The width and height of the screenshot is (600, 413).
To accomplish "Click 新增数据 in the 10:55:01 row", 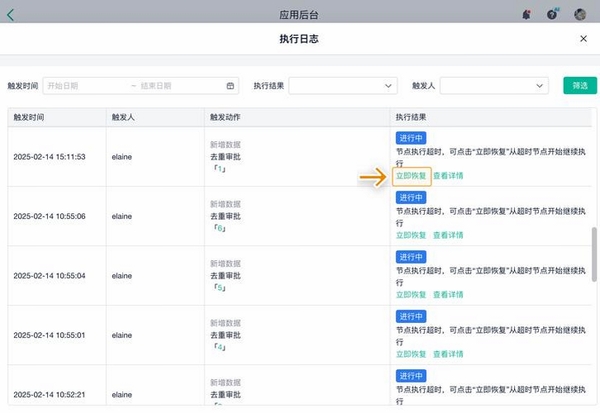I will (x=225, y=323).
